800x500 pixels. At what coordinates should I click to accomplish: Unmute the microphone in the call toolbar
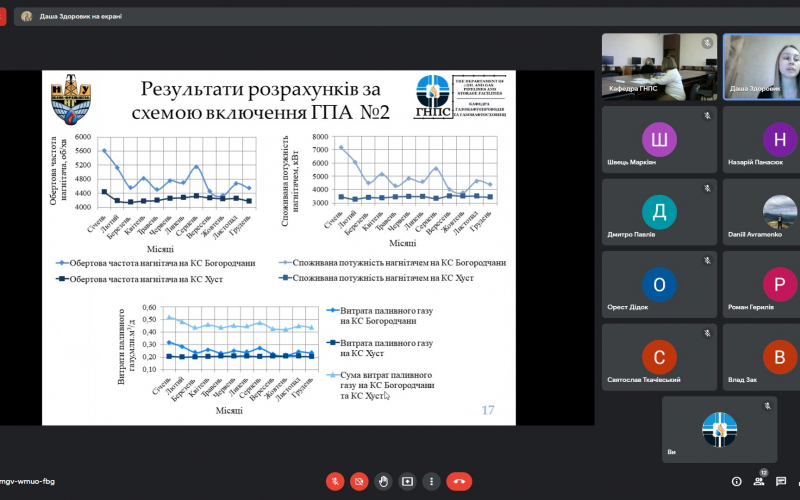(335, 481)
